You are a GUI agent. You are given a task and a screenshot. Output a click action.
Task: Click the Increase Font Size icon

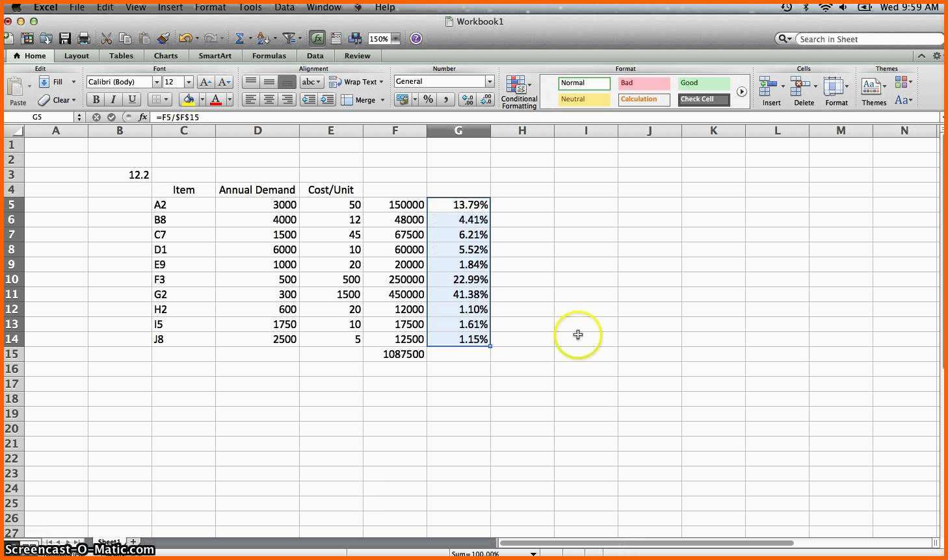pyautogui.click(x=205, y=82)
